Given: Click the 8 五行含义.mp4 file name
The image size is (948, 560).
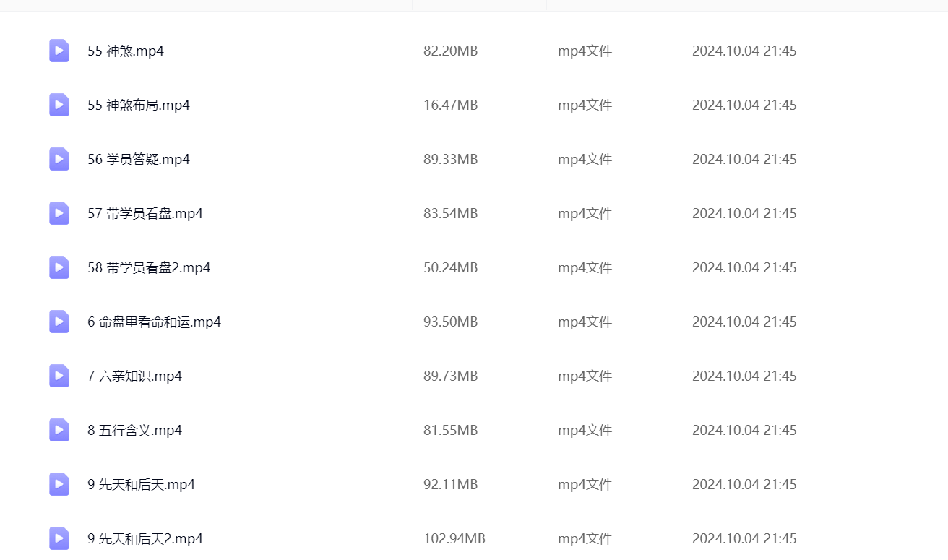Looking at the screenshot, I should [x=134, y=431].
